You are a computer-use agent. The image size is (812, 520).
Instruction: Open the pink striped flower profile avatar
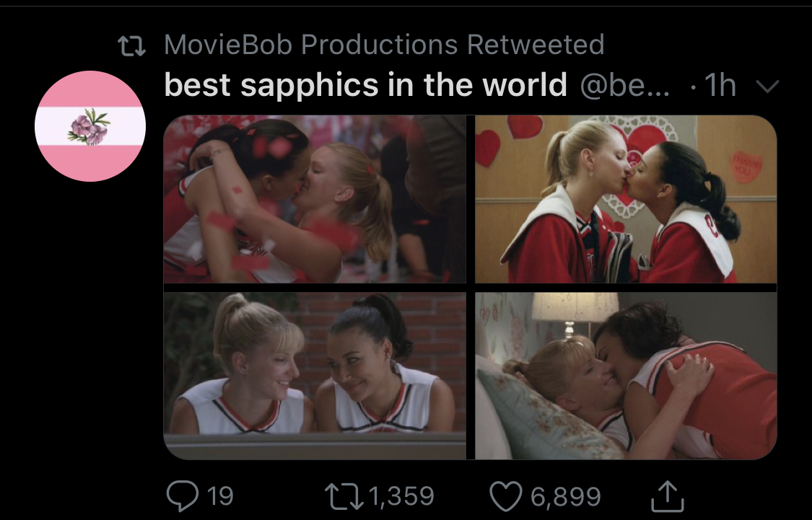90,126
